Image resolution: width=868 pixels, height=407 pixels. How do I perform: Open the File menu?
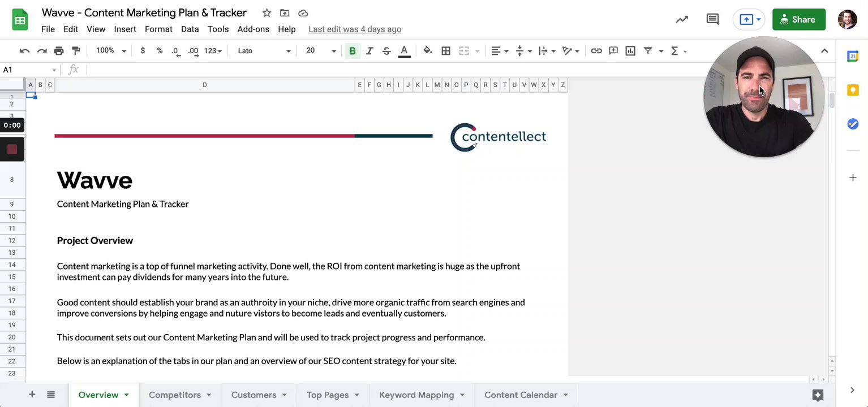[x=48, y=29]
